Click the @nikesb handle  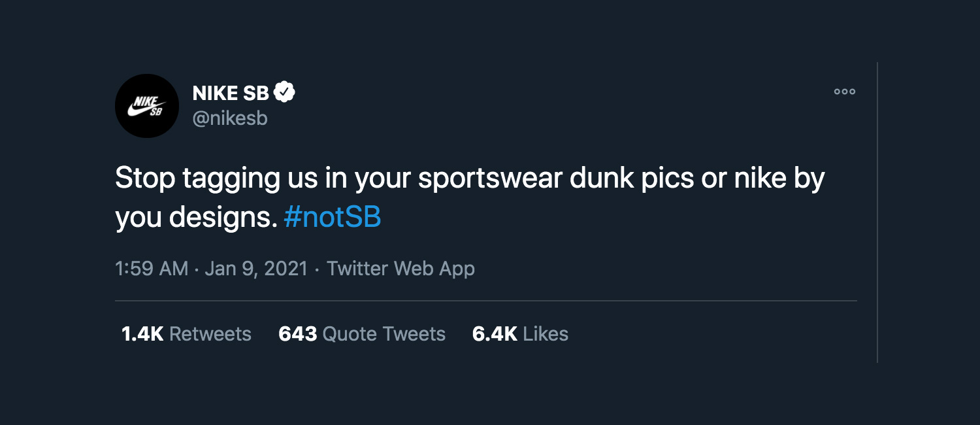coord(230,118)
